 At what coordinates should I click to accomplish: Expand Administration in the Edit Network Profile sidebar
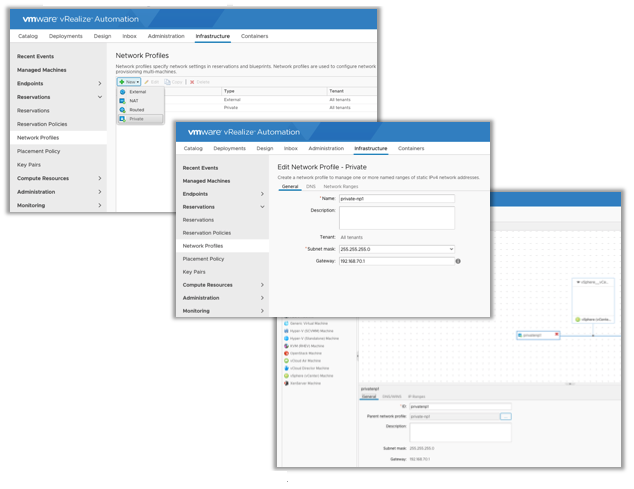point(262,298)
